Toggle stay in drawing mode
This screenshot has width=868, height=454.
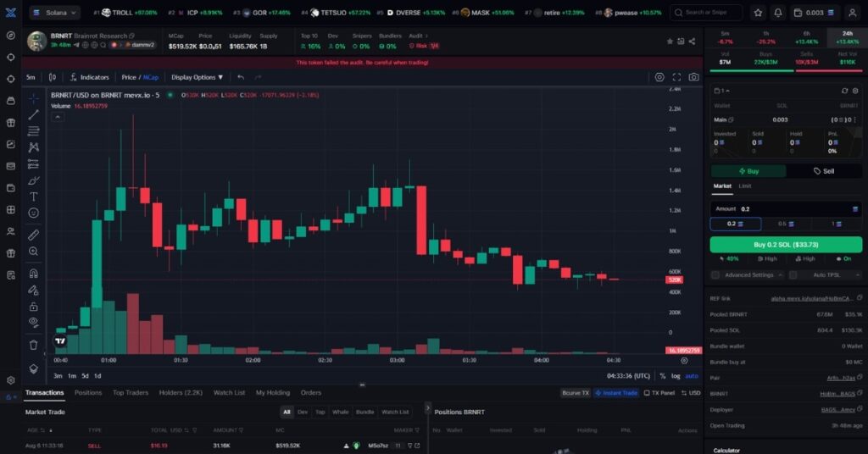click(x=33, y=290)
